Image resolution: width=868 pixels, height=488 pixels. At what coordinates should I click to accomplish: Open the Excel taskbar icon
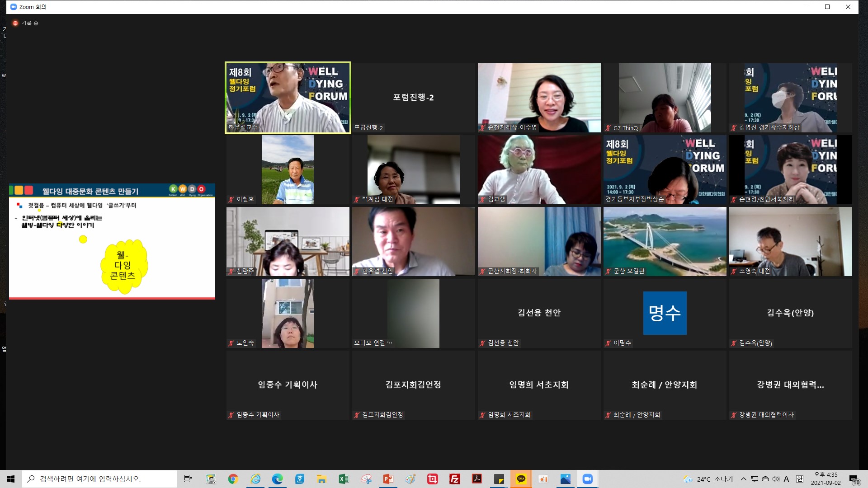coord(344,479)
